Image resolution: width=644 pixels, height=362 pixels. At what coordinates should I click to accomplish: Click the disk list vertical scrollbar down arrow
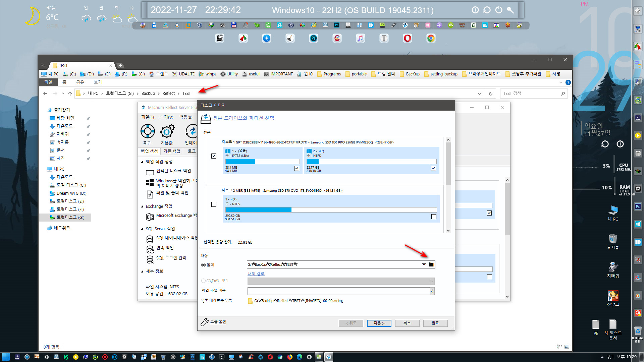click(x=448, y=230)
